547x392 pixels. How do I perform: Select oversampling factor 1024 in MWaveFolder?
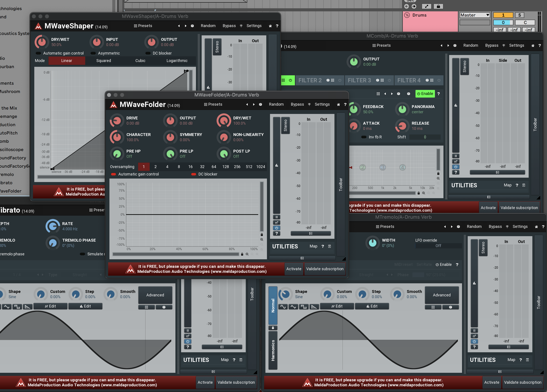click(260, 167)
